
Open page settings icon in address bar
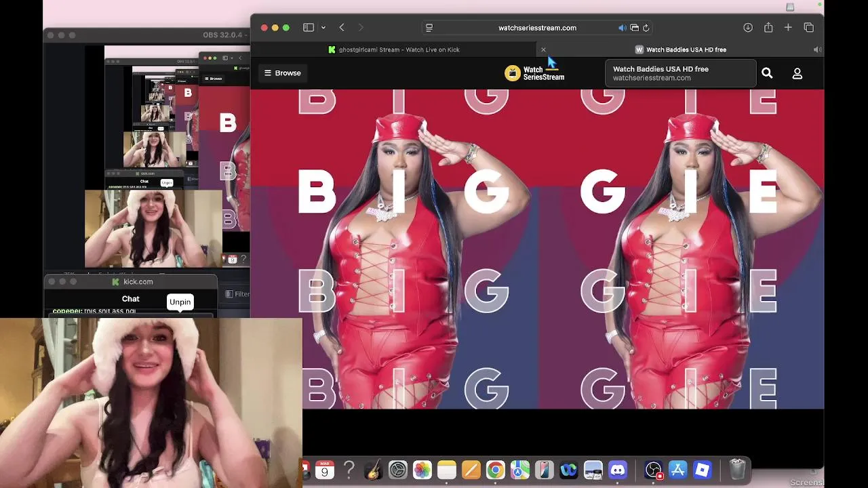(x=429, y=28)
